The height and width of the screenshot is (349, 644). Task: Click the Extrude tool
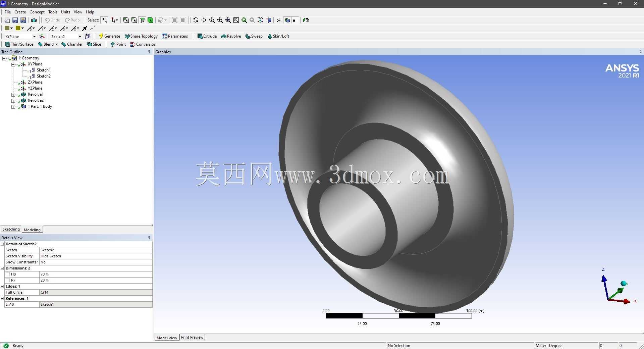point(207,36)
